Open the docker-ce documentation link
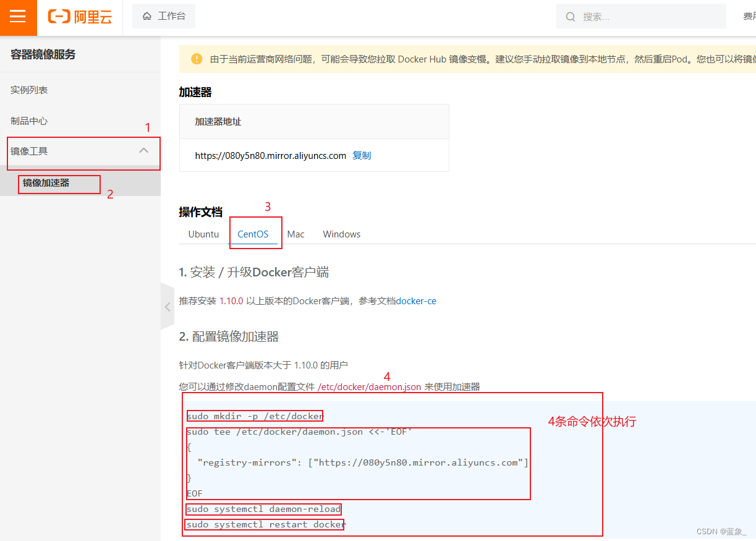The width and height of the screenshot is (756, 541). click(x=416, y=301)
